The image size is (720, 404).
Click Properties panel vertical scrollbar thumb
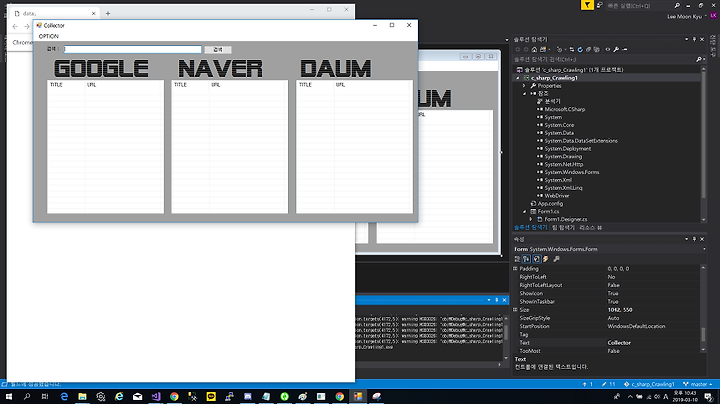click(x=703, y=334)
